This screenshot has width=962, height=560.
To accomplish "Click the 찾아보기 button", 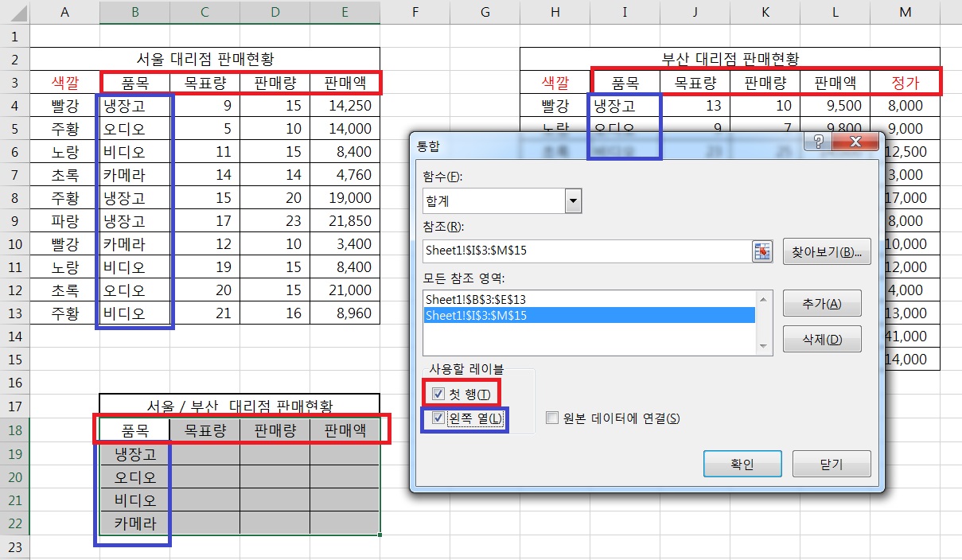I will [x=827, y=251].
